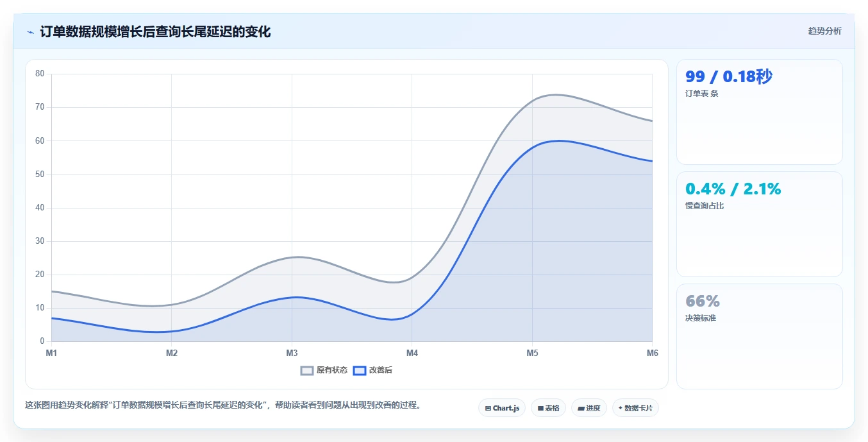The width and height of the screenshot is (868, 442).
Task: Click the 慢查询占比 card label
Action: [705, 206]
